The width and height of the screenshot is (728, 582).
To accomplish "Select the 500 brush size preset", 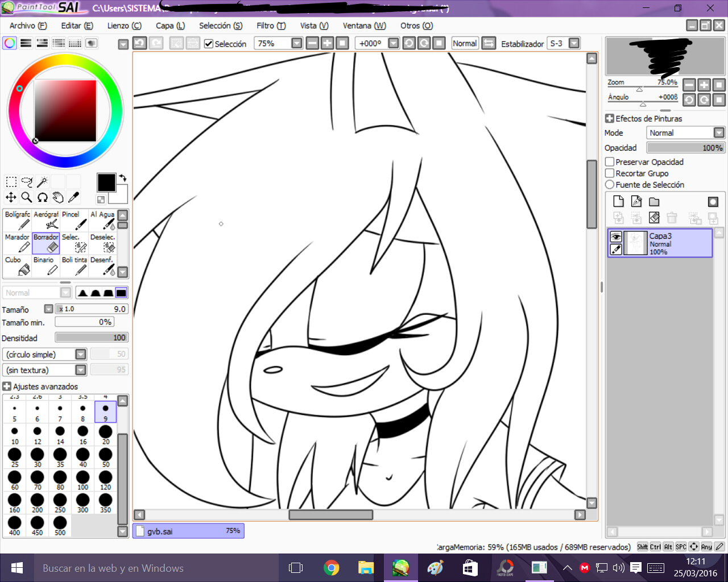I will coord(60,526).
